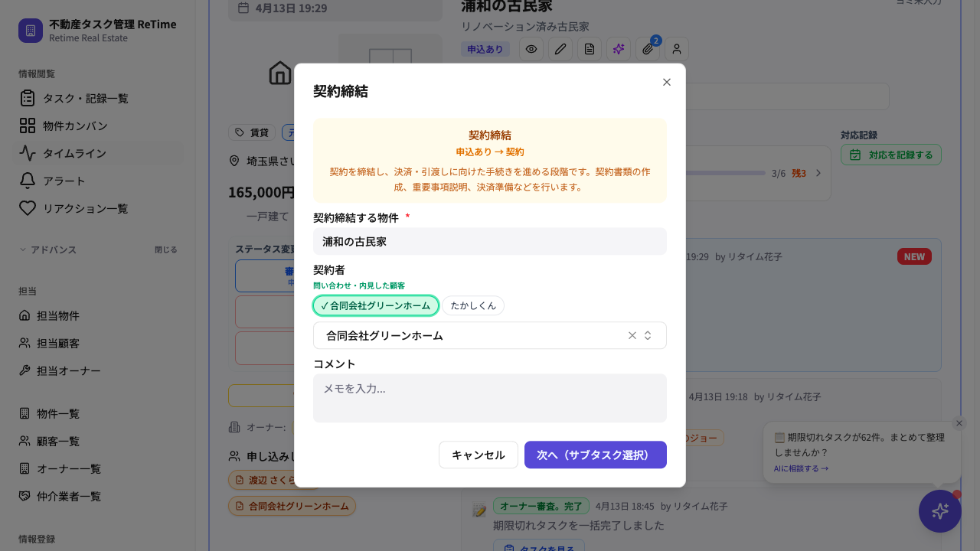Viewport: 980px width, 551px height.
Task: Click the document icon in property toolbar
Action: [x=590, y=49]
